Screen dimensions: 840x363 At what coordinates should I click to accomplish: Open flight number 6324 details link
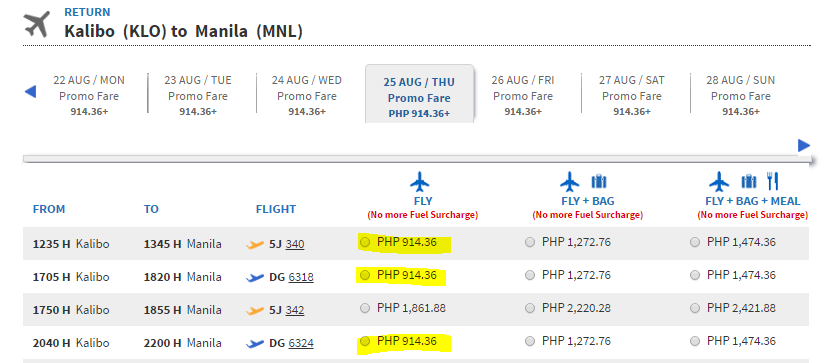[x=301, y=343]
